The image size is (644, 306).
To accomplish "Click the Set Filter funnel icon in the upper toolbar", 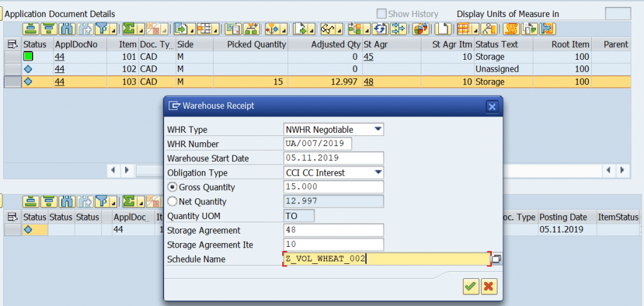I will tap(101, 29).
